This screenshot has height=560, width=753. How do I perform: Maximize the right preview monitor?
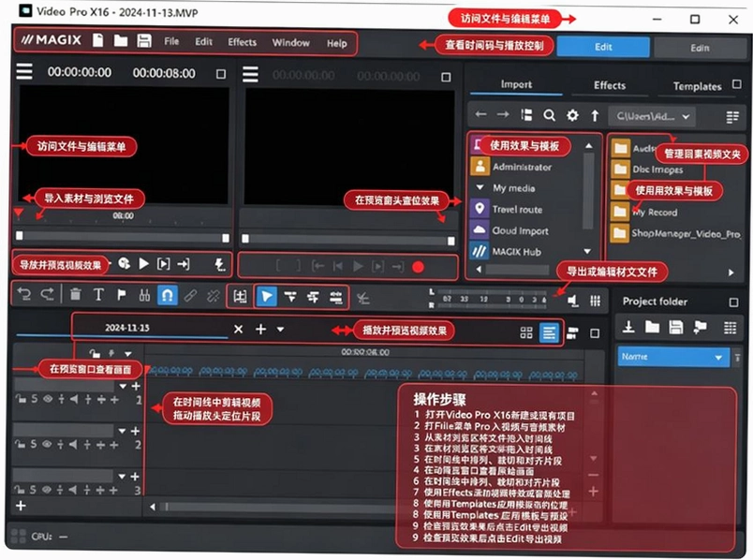(446, 77)
